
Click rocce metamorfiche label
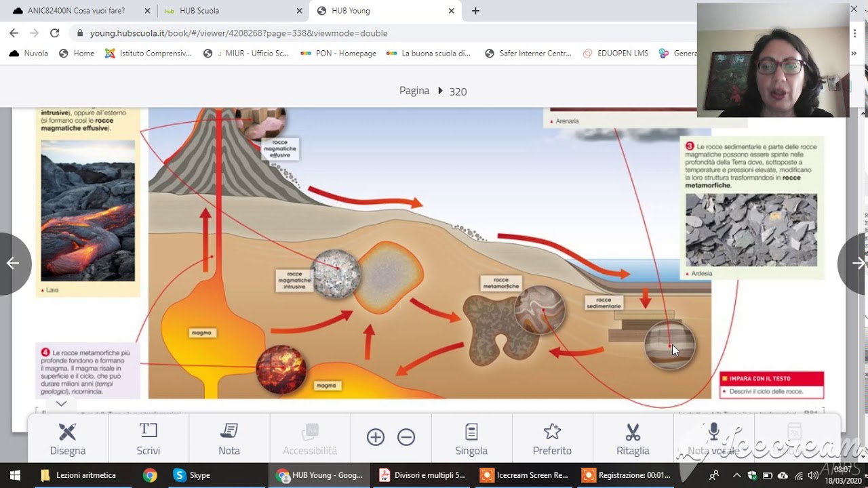pos(501,283)
